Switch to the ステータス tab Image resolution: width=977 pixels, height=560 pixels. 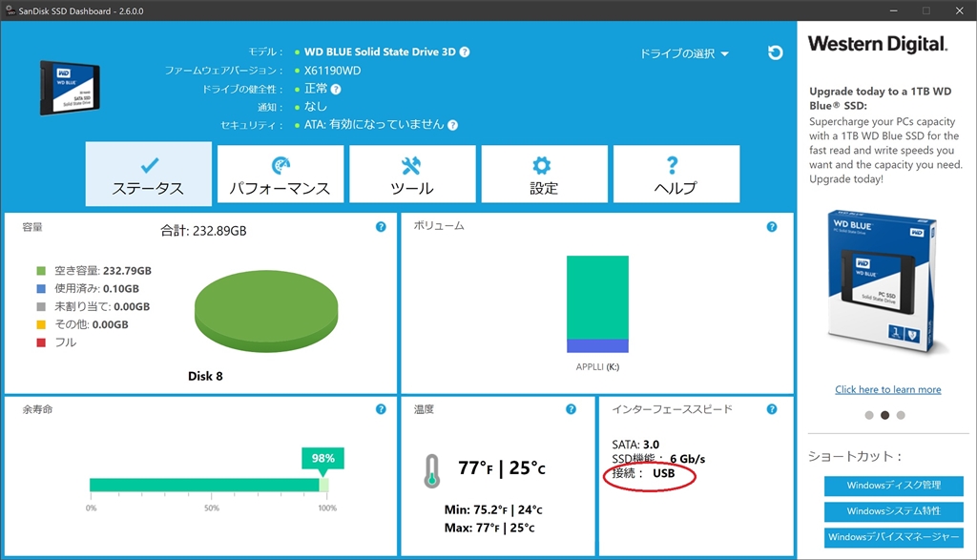pyautogui.click(x=148, y=174)
